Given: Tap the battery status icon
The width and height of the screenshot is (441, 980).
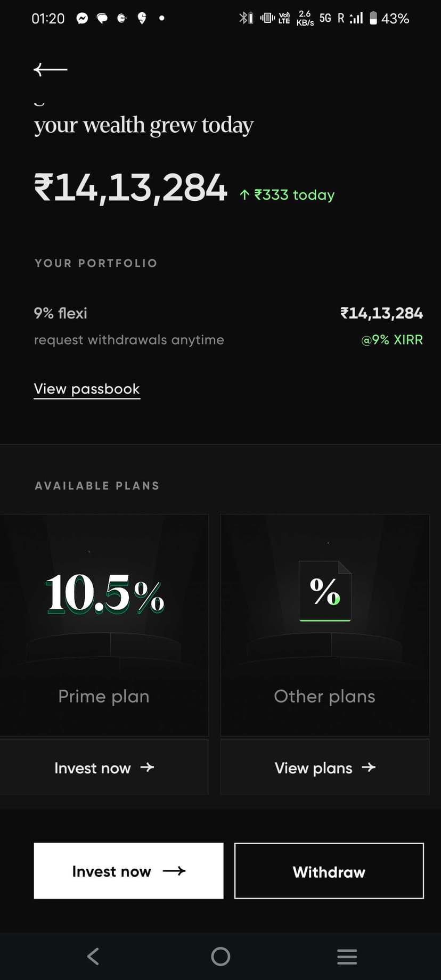Looking at the screenshot, I should coord(373,19).
